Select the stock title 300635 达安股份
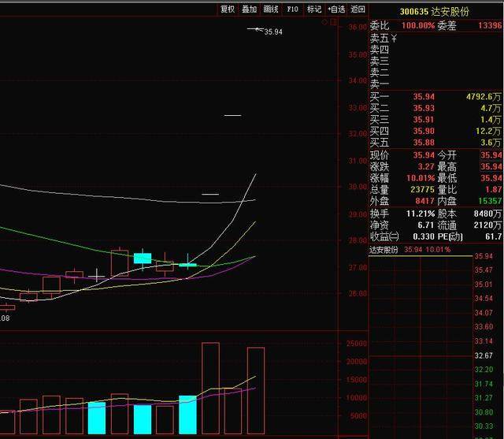504x439 pixels. [x=434, y=12]
